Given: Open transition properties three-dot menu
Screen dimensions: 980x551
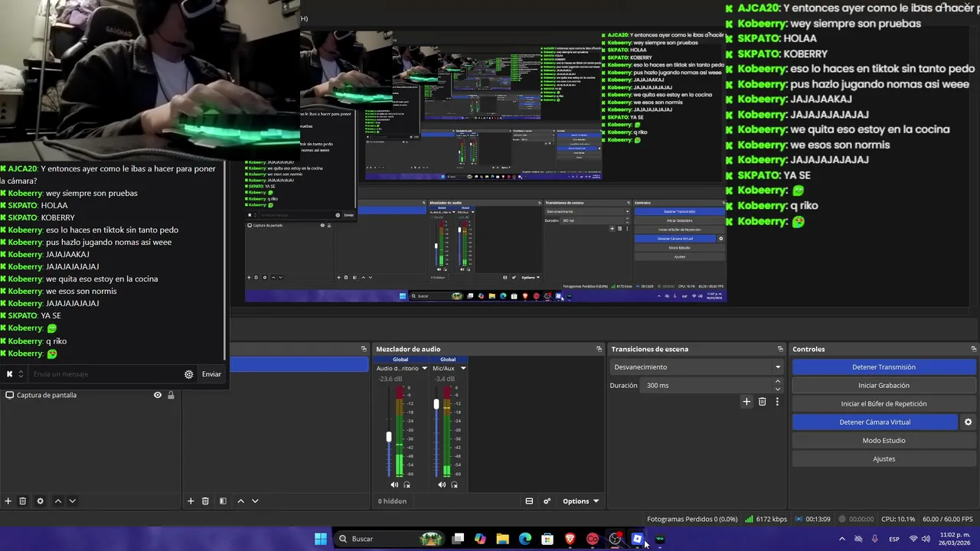Looking at the screenshot, I should pos(777,402).
